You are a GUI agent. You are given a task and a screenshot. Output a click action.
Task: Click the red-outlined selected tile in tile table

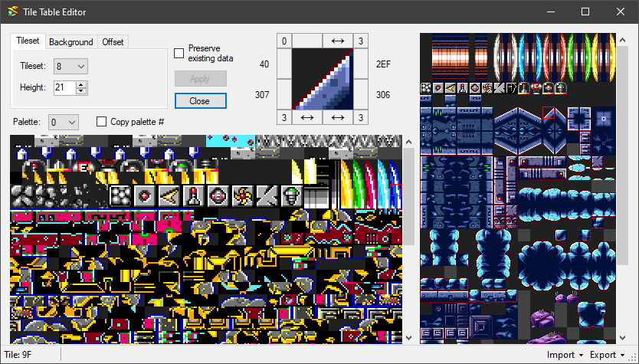[x=549, y=113]
